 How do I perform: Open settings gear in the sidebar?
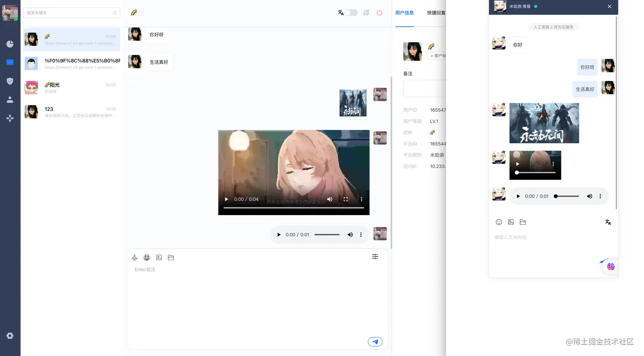[10, 336]
